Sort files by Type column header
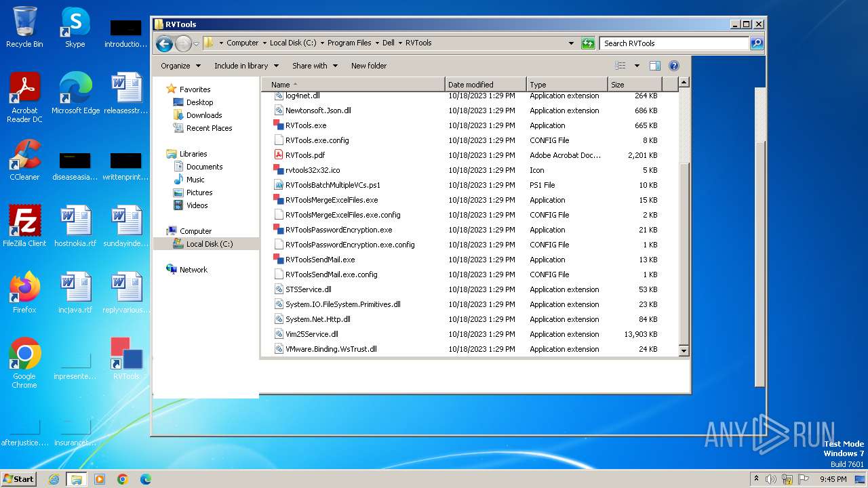Screen dimensions: 868x488 pos(567,85)
